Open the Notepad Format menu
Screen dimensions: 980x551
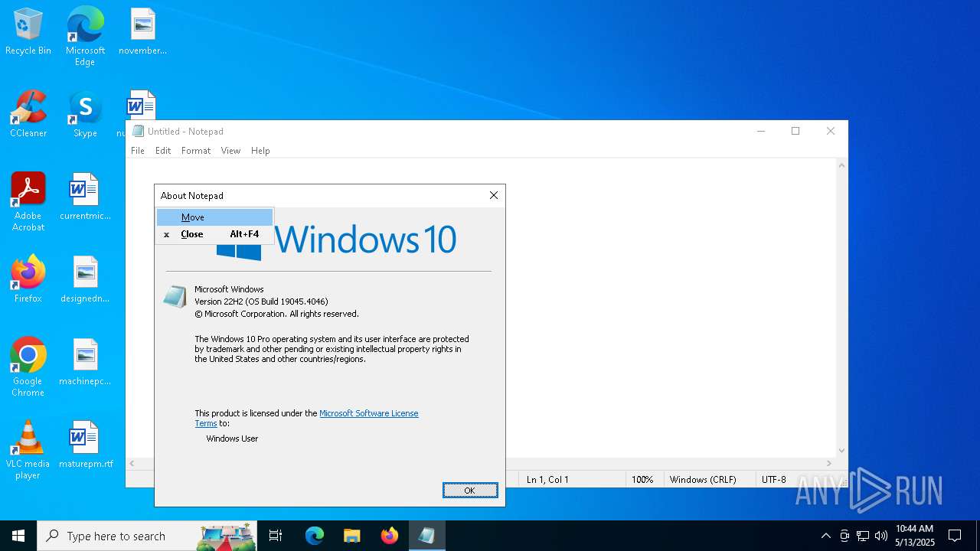(196, 151)
